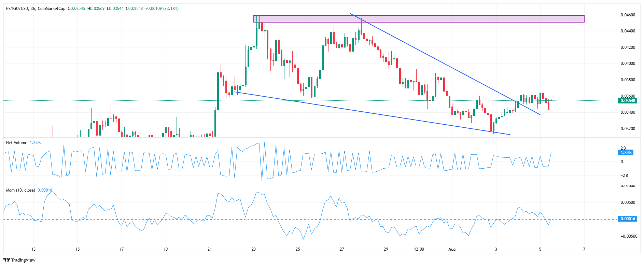Click the 0.04000 price axis label

(628, 64)
